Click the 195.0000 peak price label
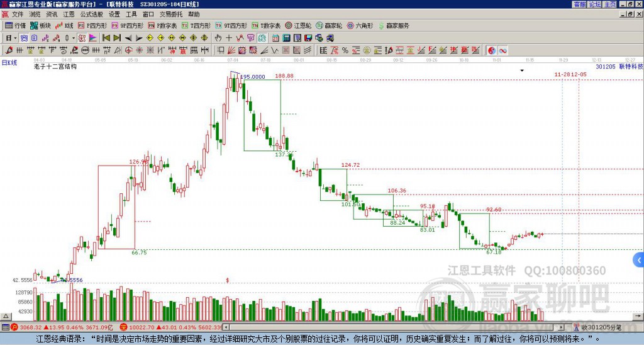Screen dimensions: 644x345 click(253, 76)
